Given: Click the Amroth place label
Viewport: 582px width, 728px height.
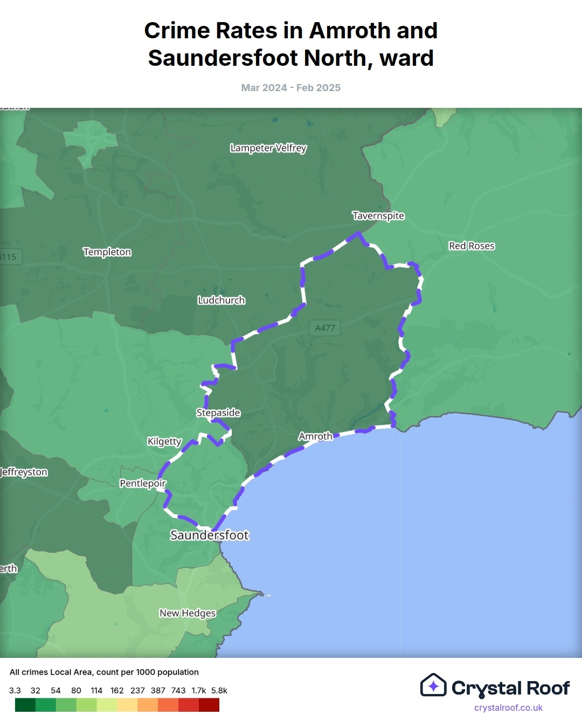Looking at the screenshot, I should [x=315, y=436].
